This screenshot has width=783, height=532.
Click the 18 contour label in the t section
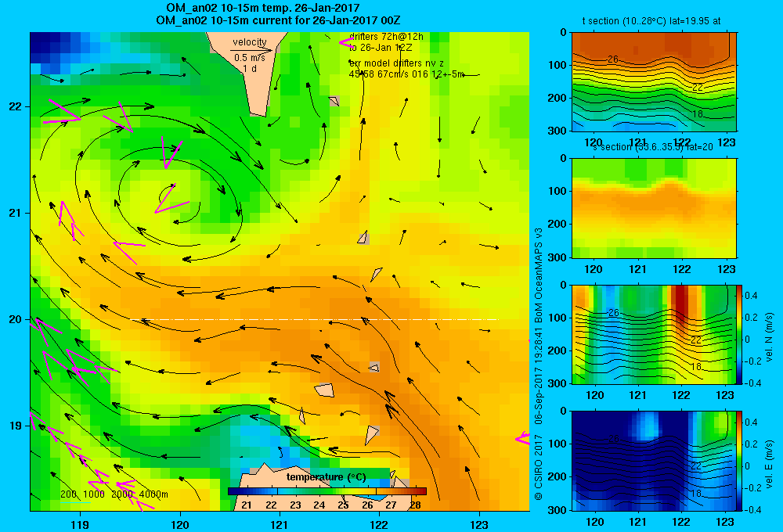[698, 113]
